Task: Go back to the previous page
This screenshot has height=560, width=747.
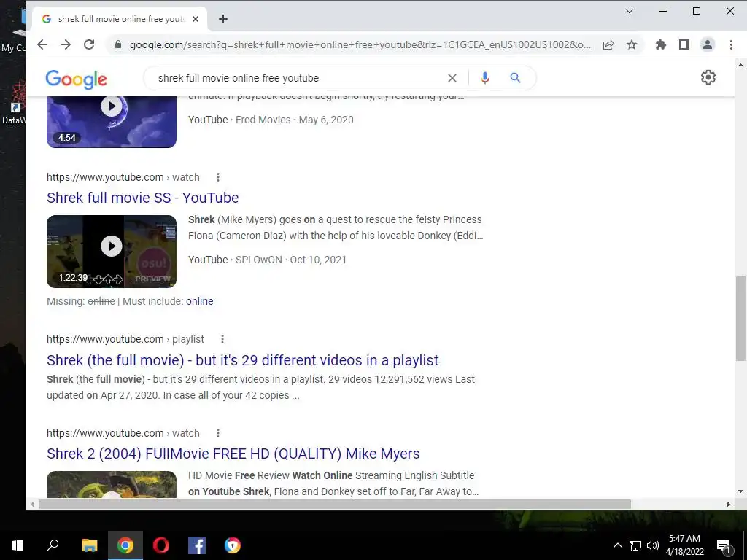Action: tap(42, 44)
